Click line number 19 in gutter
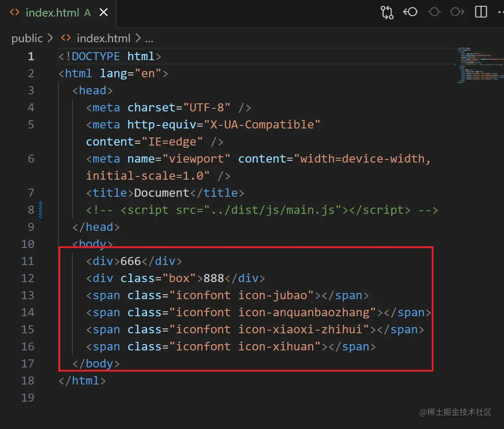 27,398
